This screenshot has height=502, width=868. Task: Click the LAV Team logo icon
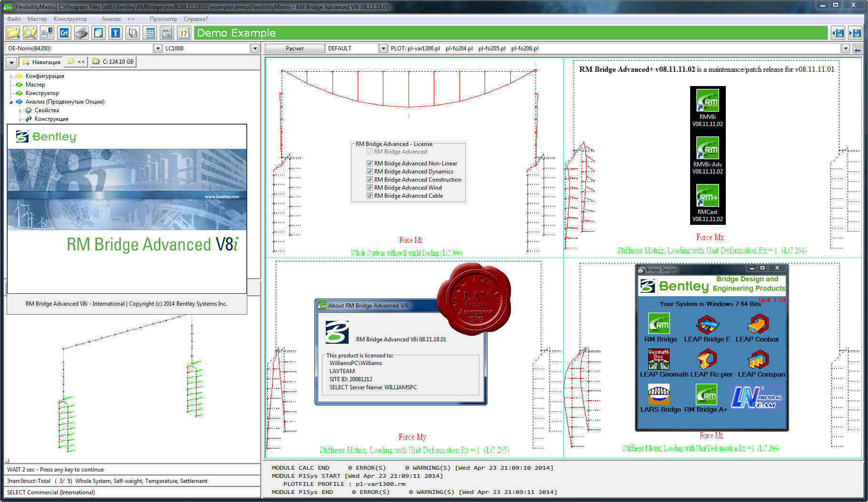[757, 397]
